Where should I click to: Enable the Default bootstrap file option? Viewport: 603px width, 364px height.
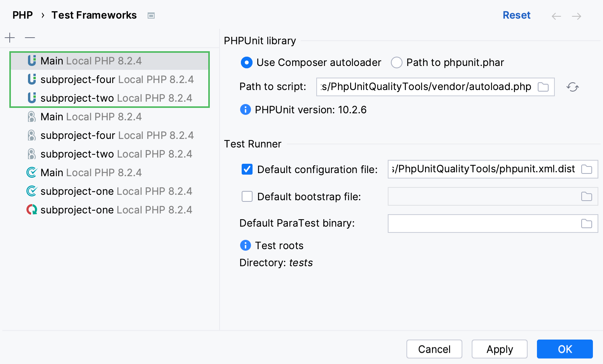tap(247, 196)
